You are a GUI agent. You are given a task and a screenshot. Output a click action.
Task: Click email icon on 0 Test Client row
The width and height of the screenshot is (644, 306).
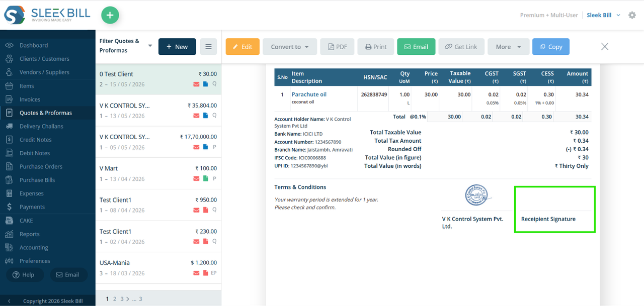point(197,84)
